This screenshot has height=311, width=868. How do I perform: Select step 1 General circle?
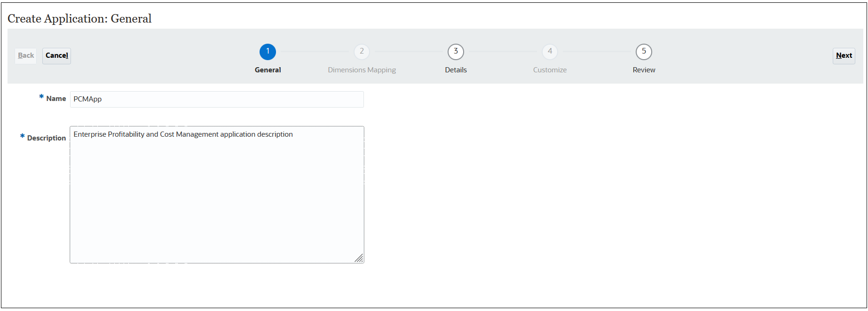(x=268, y=52)
